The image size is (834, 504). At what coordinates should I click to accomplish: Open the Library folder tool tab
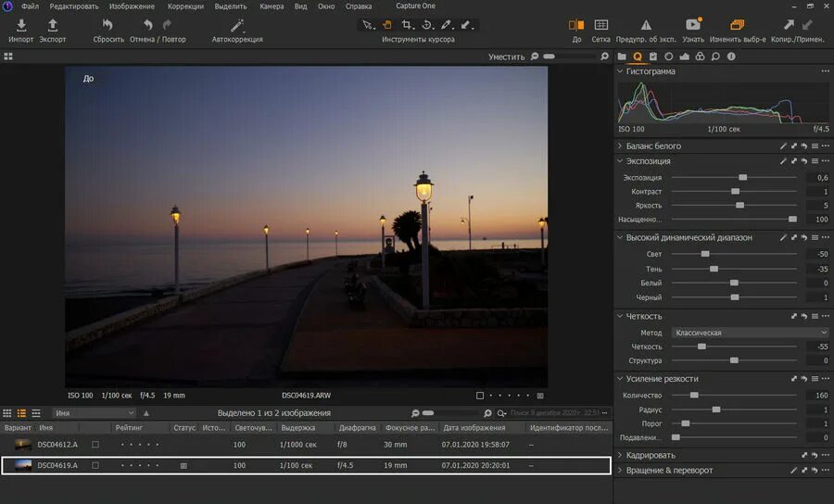coord(623,57)
